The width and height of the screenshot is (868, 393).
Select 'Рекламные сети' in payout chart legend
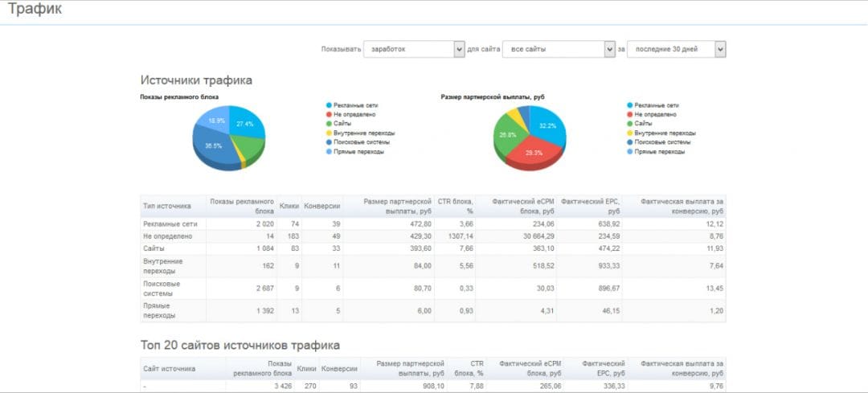point(657,105)
